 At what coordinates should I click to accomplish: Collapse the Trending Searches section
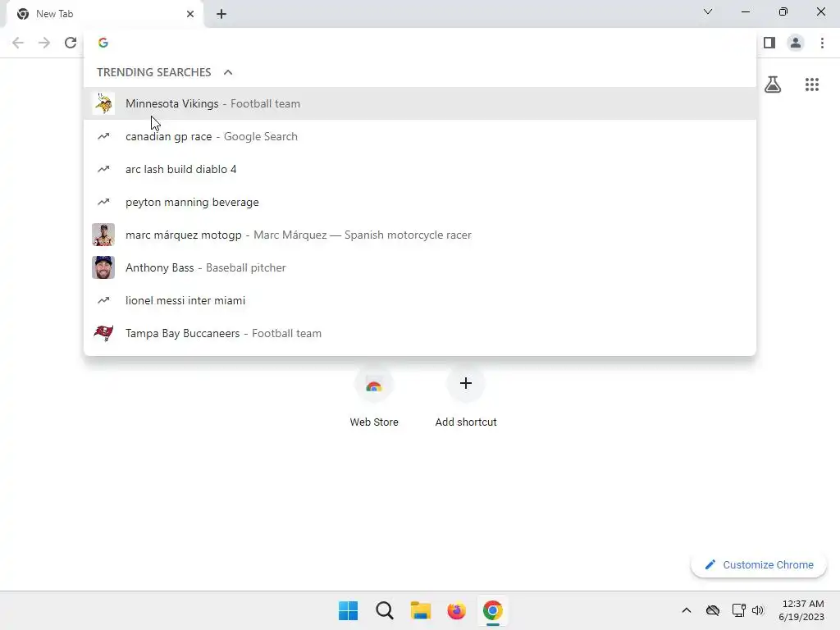tap(228, 72)
